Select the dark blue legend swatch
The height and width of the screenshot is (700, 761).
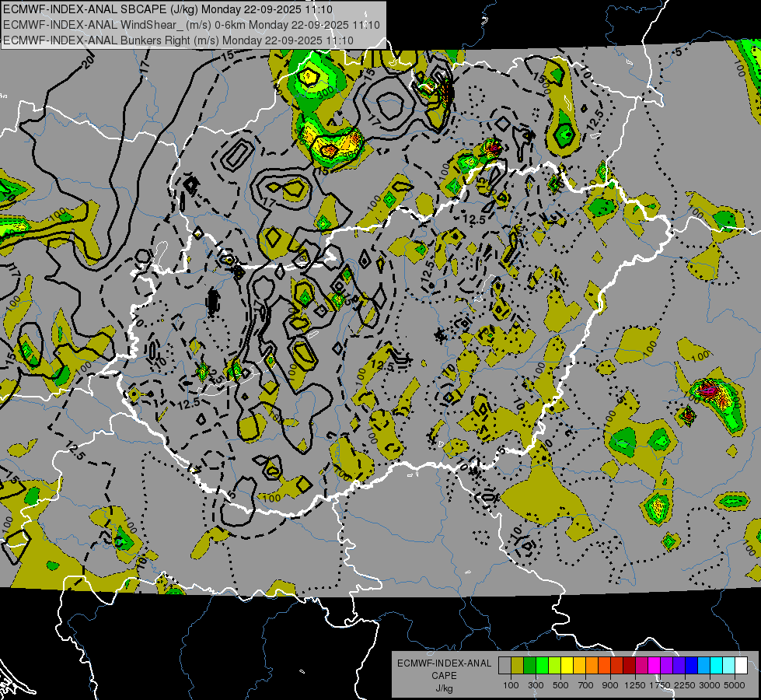691,665
